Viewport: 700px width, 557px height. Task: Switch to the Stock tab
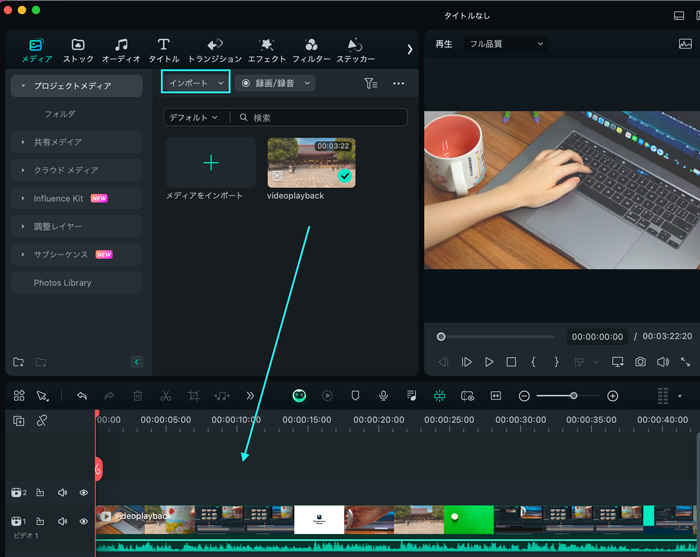pyautogui.click(x=78, y=50)
